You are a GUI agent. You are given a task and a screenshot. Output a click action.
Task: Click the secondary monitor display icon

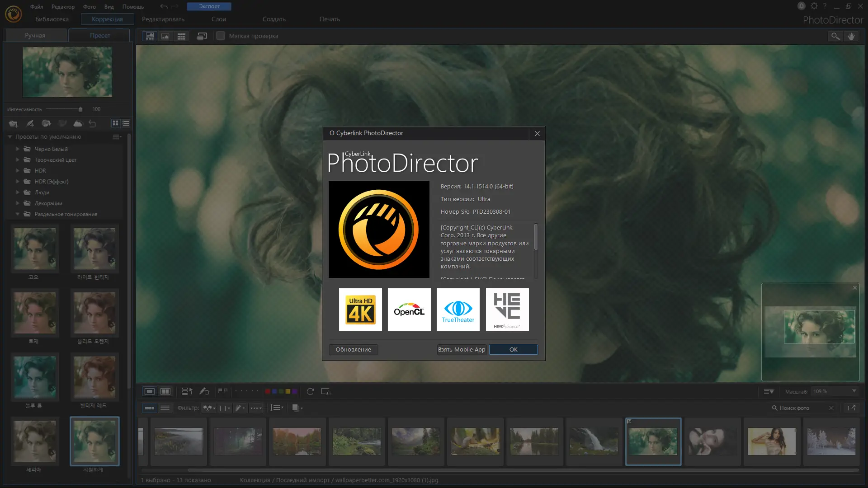click(202, 36)
